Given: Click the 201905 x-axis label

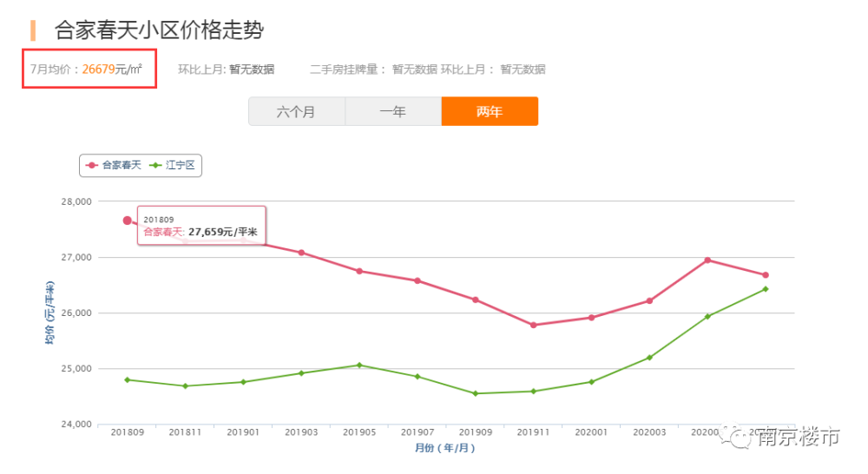Looking at the screenshot, I should coord(359,432).
